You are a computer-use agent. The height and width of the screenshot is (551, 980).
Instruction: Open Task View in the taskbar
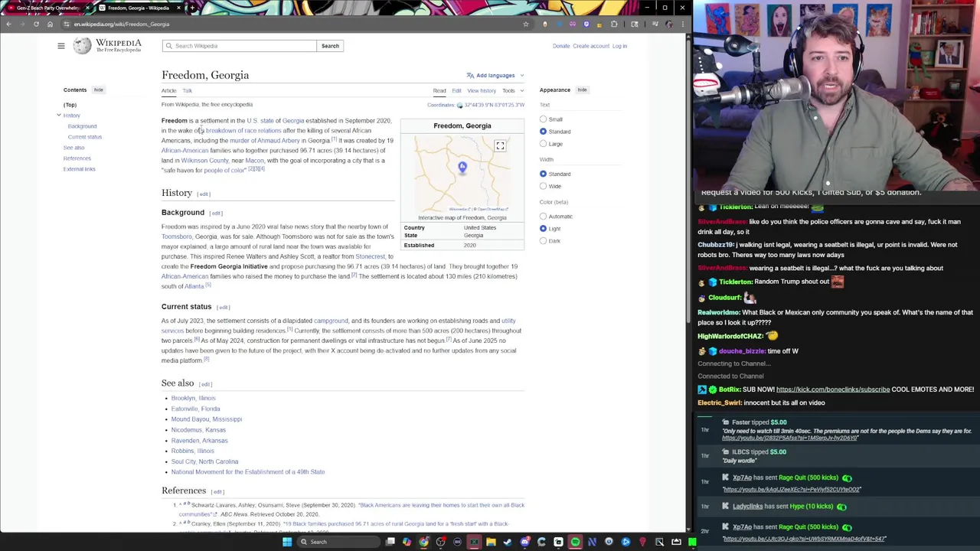click(x=390, y=542)
